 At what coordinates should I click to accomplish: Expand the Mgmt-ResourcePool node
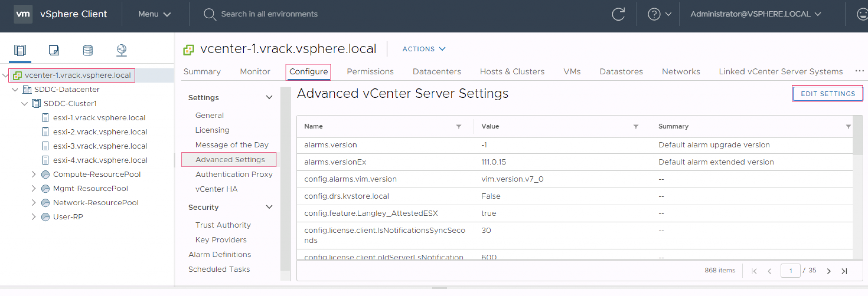point(34,188)
